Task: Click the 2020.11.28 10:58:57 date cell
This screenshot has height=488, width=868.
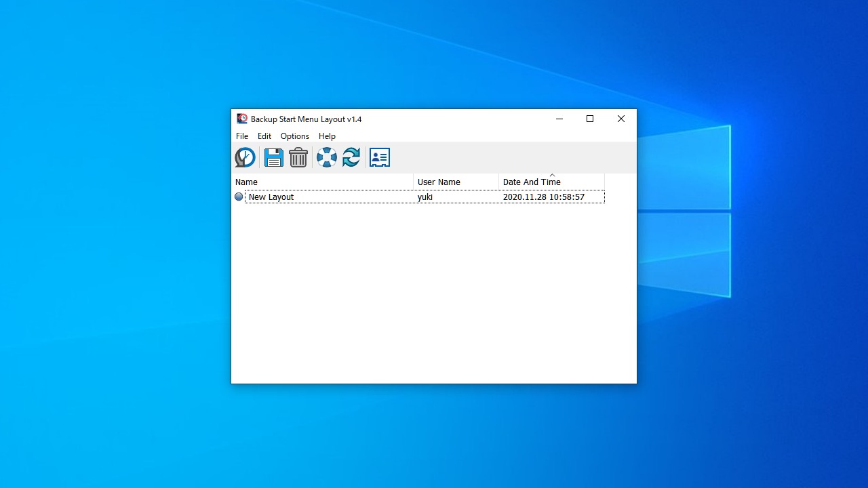Action: [x=544, y=197]
